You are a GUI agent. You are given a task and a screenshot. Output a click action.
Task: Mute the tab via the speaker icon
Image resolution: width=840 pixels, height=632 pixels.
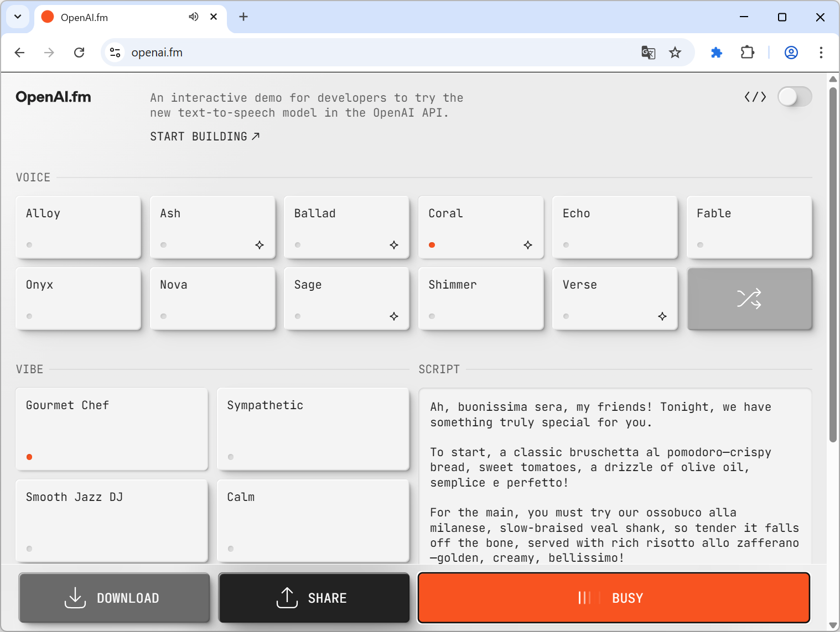pos(193,17)
